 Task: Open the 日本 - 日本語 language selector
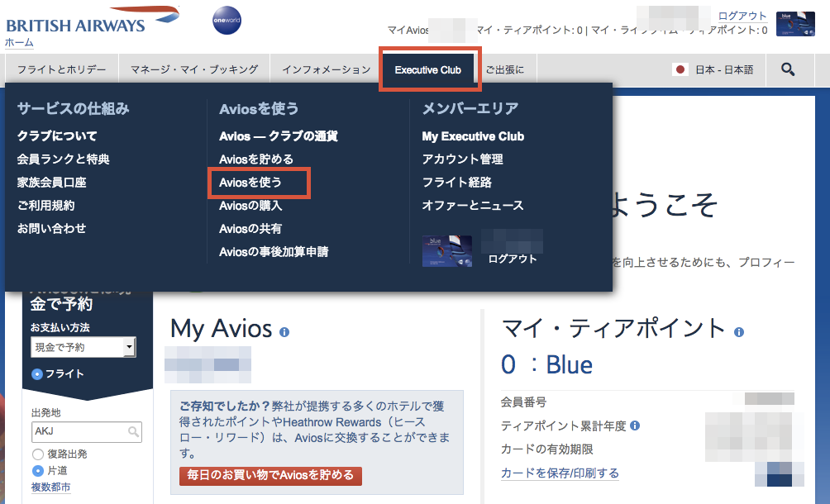point(713,69)
